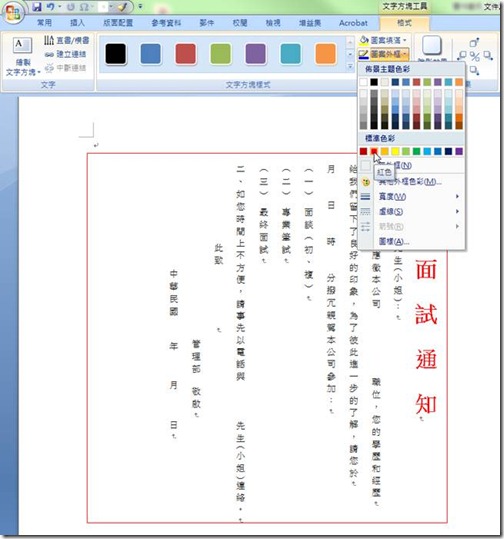Screen dimensions: 504x539
Task: Expand the text box styles gallery More arrow
Action: [350, 67]
